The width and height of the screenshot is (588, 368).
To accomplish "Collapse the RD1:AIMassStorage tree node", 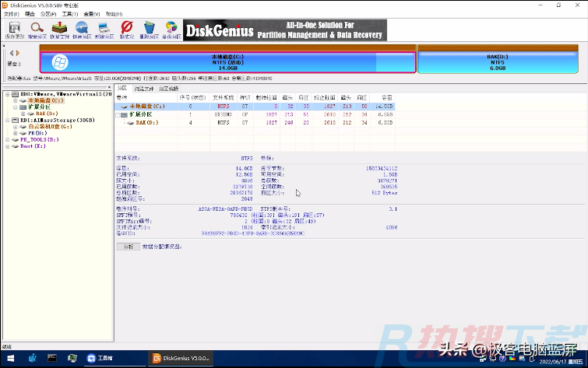I will (x=8, y=120).
